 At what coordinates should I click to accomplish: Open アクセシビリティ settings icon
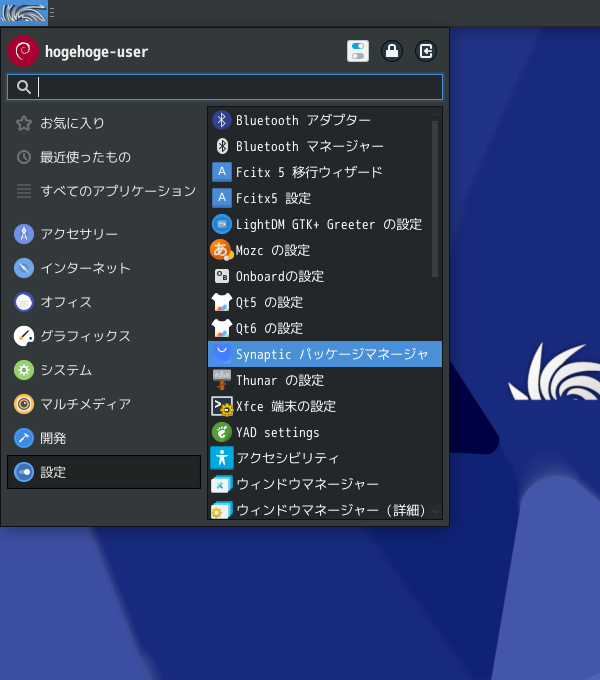(x=222, y=458)
